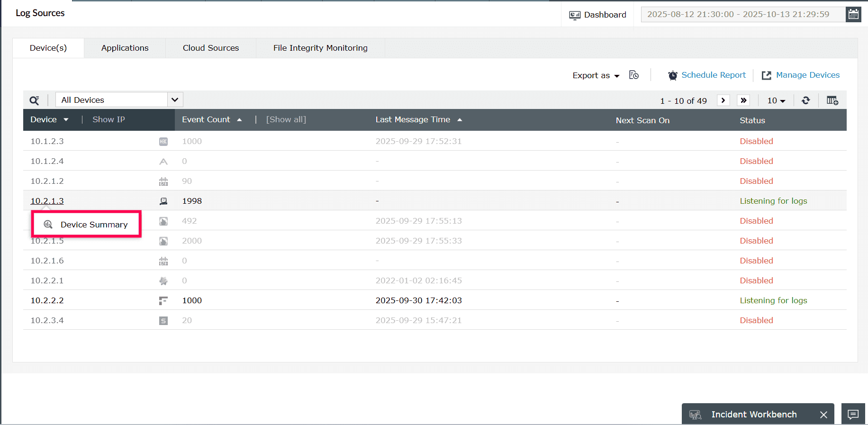The width and height of the screenshot is (868, 425).
Task: Expand the Export as dropdown
Action: click(596, 75)
